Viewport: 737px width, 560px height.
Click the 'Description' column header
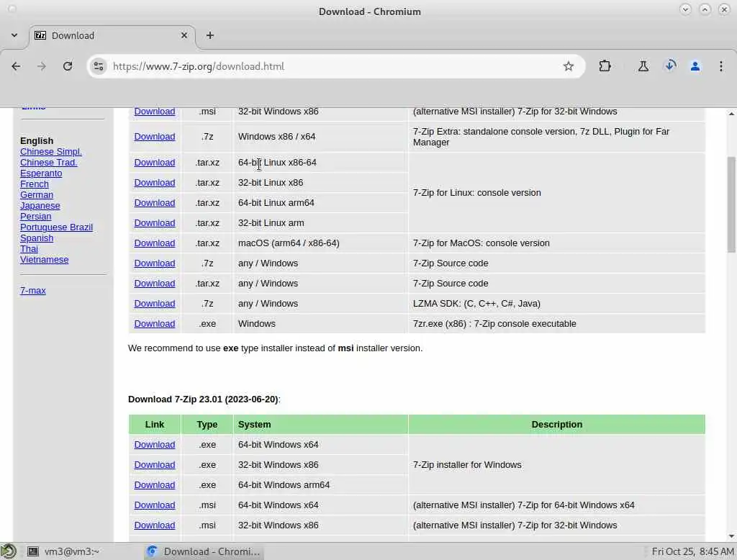(x=556, y=425)
